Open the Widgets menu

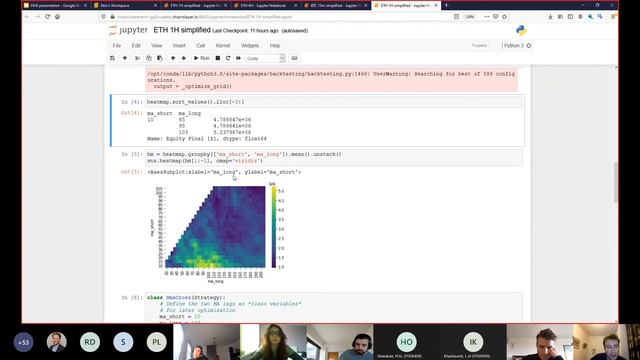[250, 46]
